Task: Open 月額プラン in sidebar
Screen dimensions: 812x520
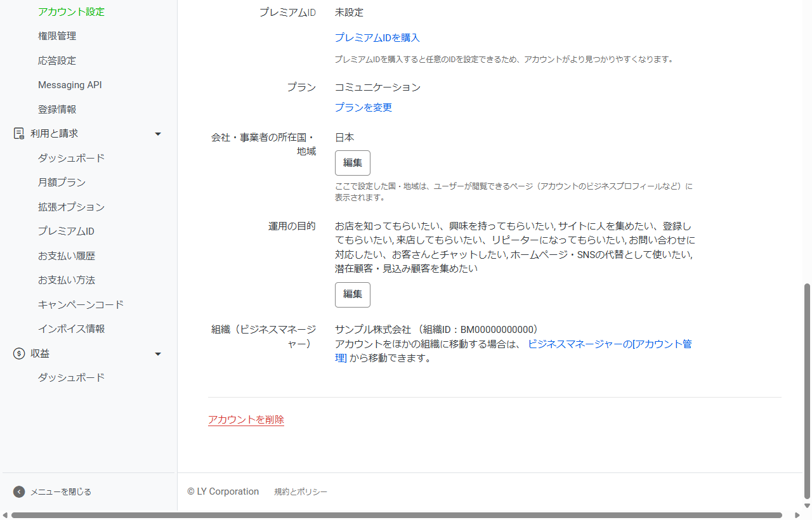Action: (62, 183)
